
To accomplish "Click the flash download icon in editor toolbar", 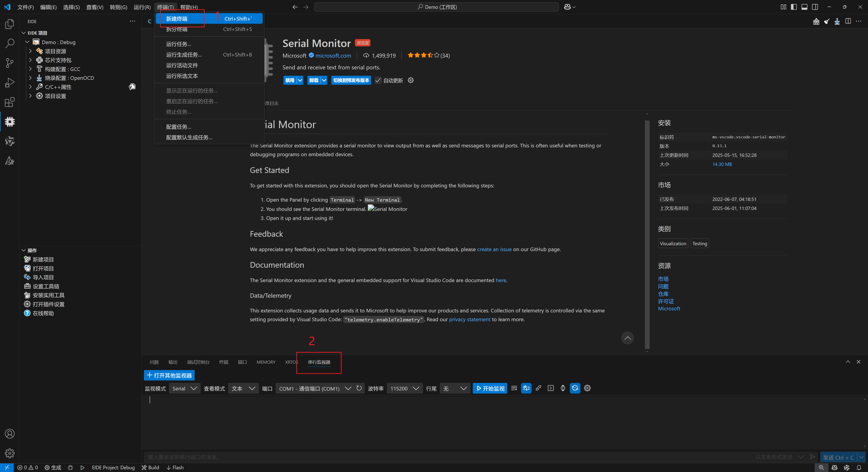I will [837, 21].
